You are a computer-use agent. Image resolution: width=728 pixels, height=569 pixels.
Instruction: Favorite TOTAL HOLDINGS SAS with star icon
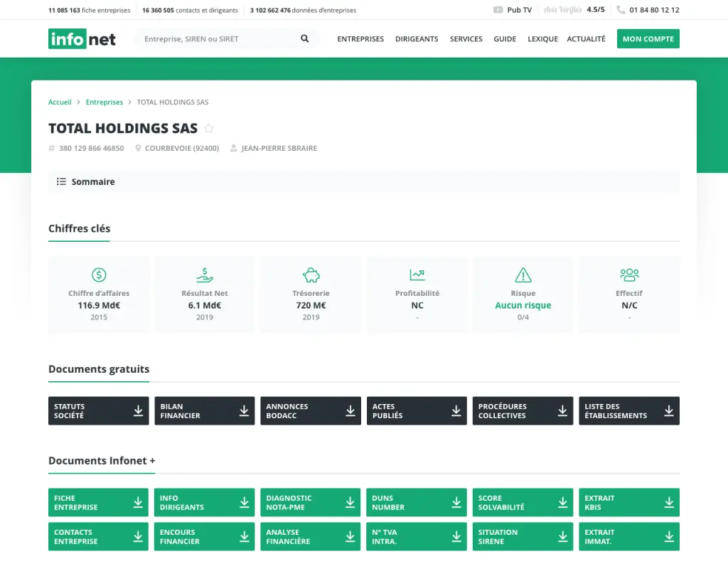click(x=209, y=128)
